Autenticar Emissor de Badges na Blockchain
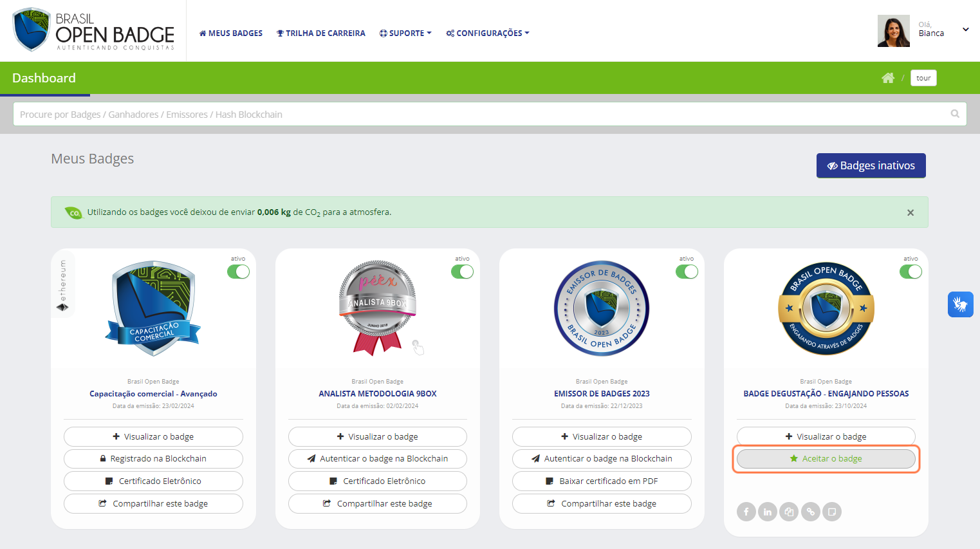 (602, 459)
